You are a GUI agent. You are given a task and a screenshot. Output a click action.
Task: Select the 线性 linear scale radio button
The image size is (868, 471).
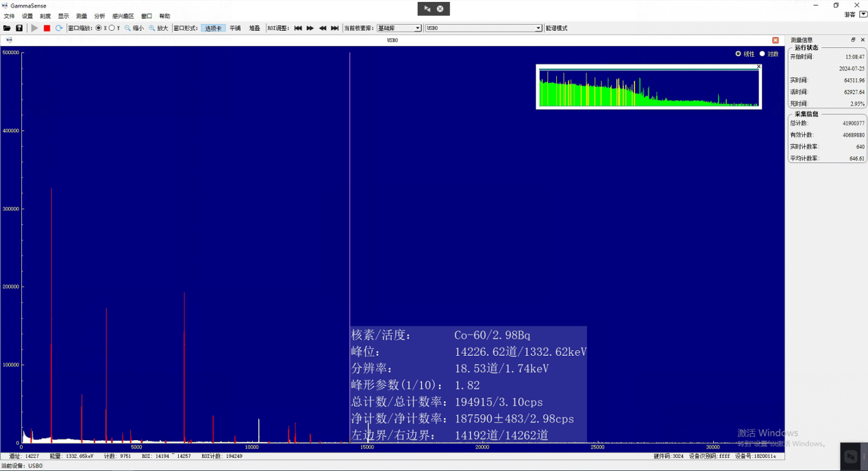click(738, 53)
